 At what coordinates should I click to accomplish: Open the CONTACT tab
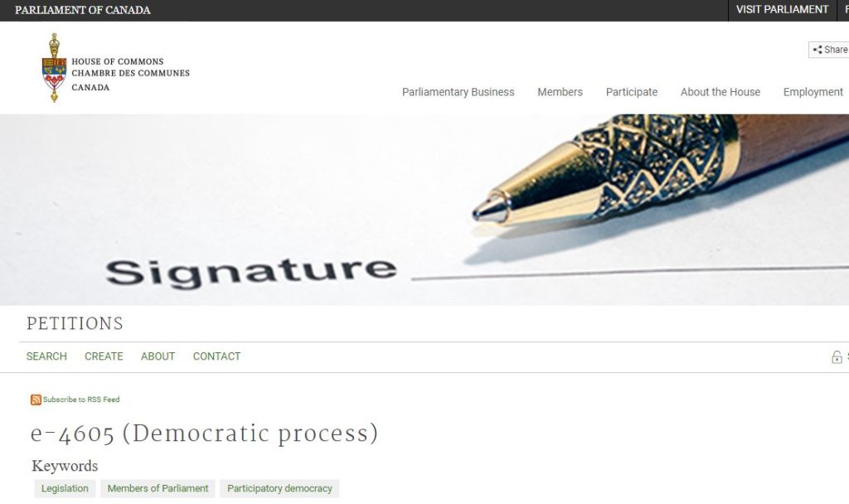pyautogui.click(x=216, y=356)
